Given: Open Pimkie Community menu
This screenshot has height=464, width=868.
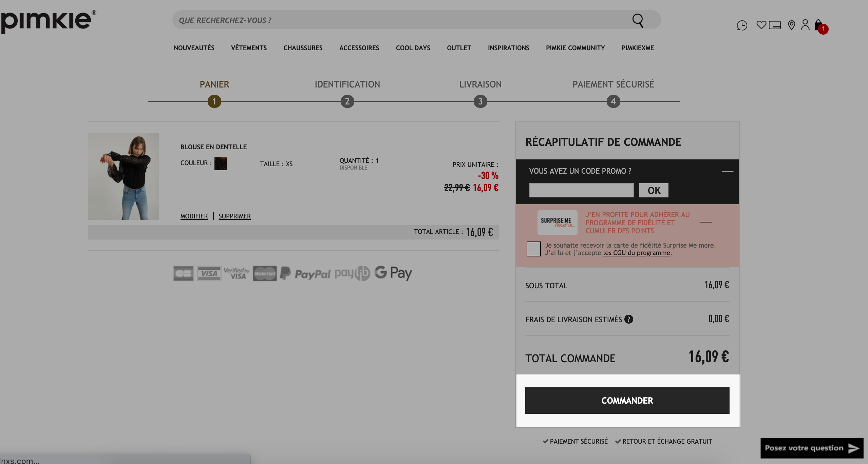Looking at the screenshot, I should pyautogui.click(x=575, y=48).
